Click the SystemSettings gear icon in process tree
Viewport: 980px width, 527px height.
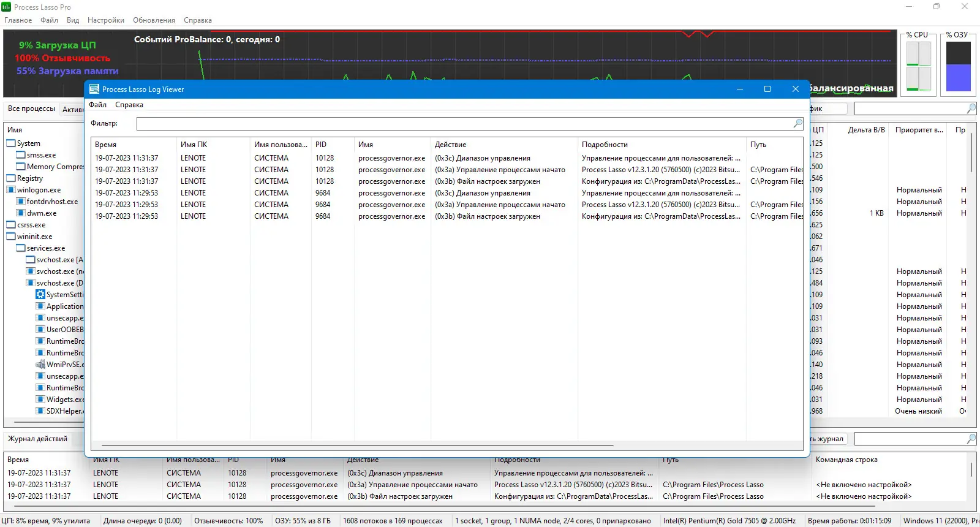pyautogui.click(x=40, y=295)
